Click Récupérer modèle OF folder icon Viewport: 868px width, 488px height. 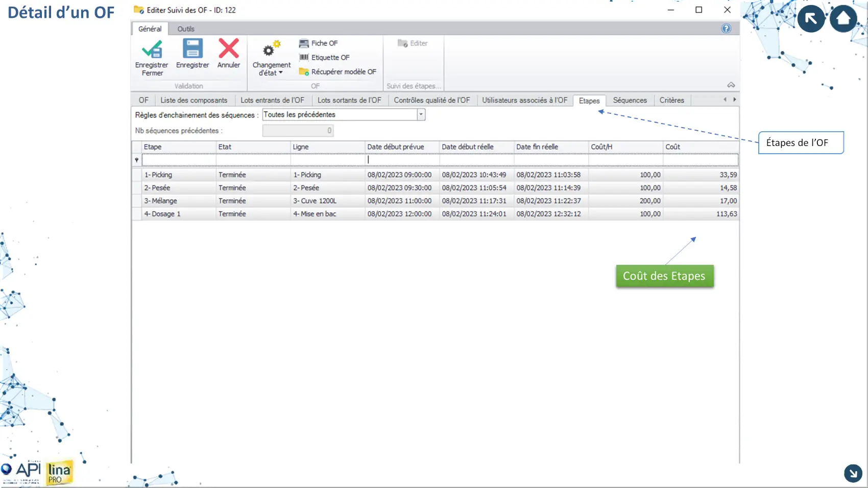pyautogui.click(x=304, y=72)
